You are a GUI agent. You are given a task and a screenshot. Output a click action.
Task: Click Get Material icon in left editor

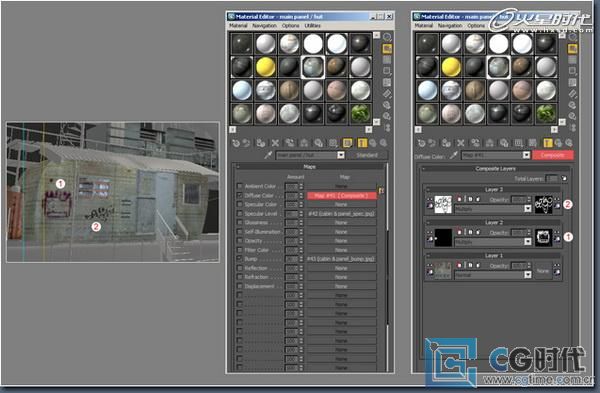click(236, 143)
